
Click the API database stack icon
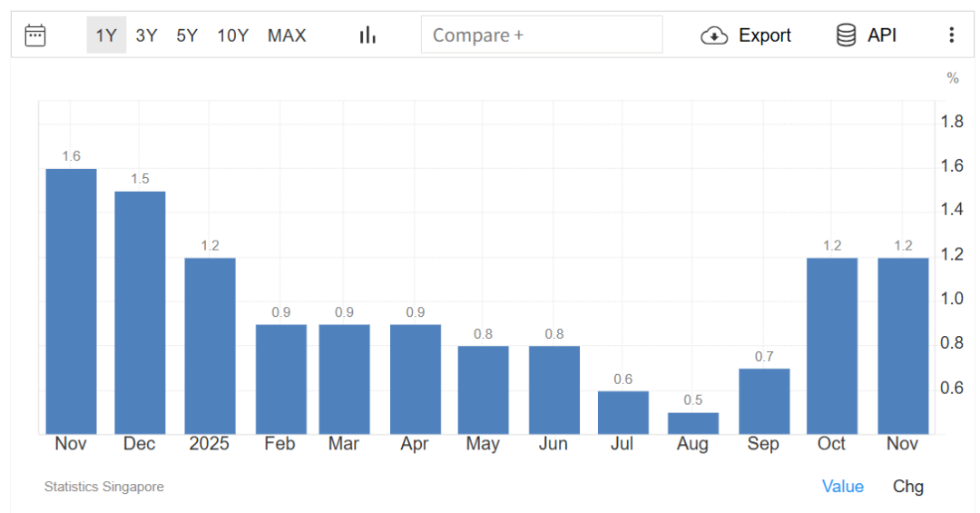[x=846, y=35]
